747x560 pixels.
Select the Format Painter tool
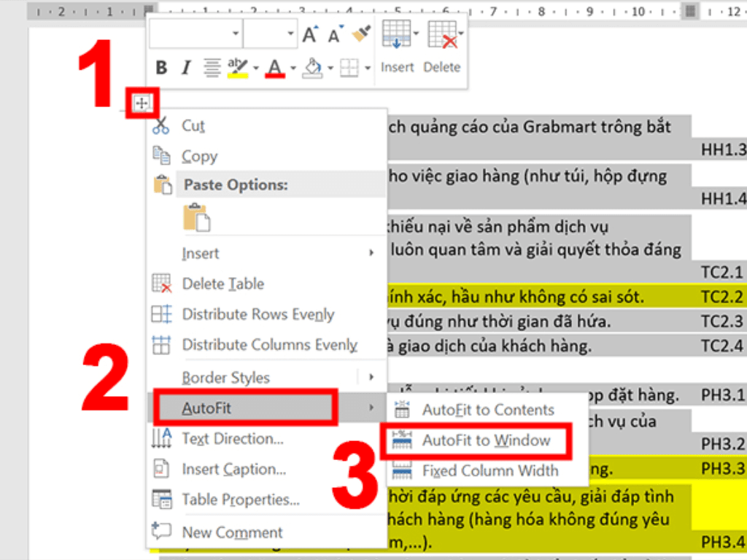coord(360,33)
